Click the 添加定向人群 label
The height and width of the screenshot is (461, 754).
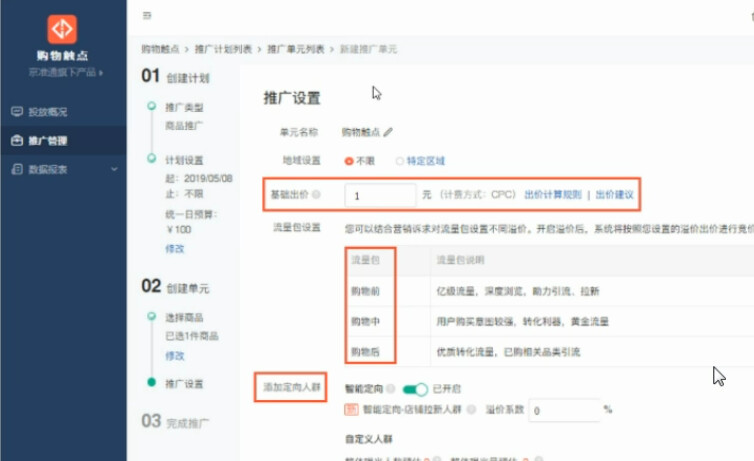point(291,387)
